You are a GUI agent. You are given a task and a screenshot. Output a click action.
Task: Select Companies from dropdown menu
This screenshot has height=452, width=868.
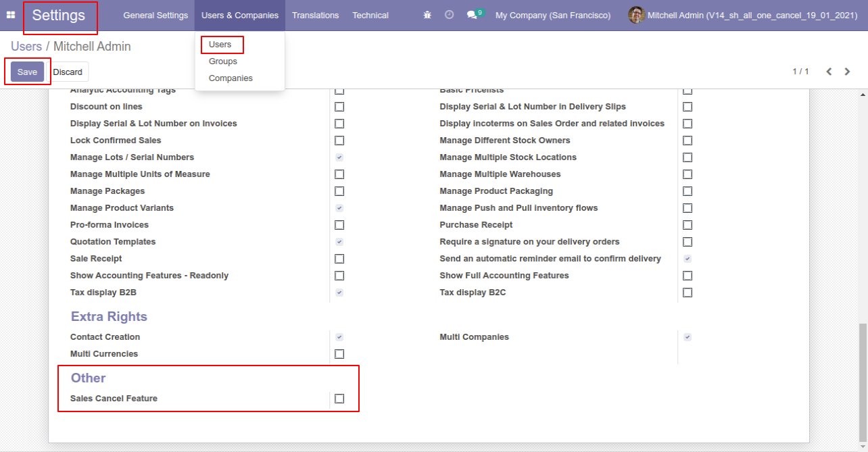(x=231, y=78)
